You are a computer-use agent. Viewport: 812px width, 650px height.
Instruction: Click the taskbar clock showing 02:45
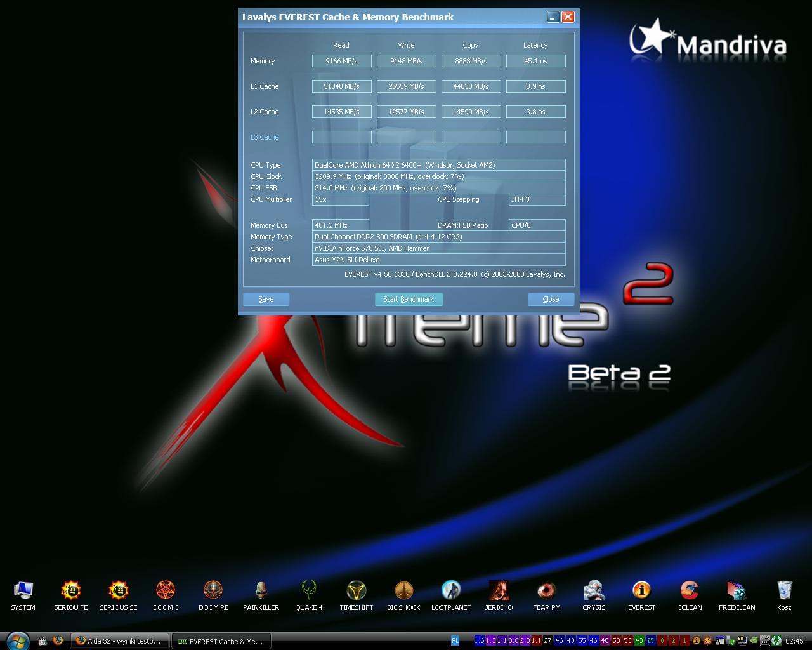click(794, 641)
